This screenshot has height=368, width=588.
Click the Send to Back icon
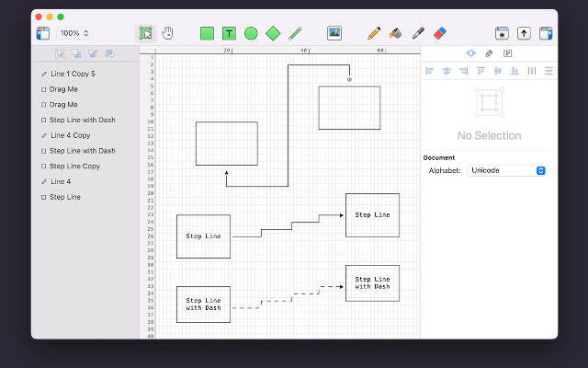click(x=109, y=53)
